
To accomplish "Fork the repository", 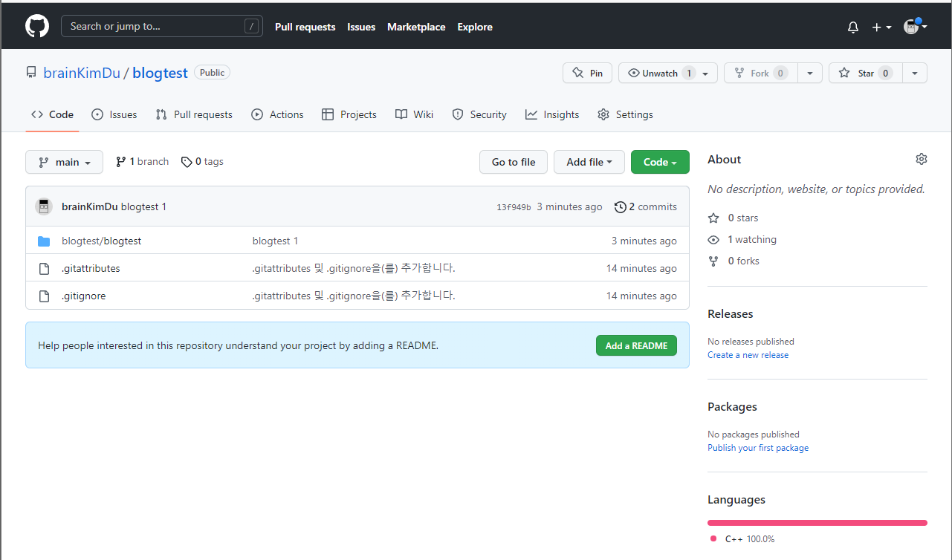I will pos(761,73).
